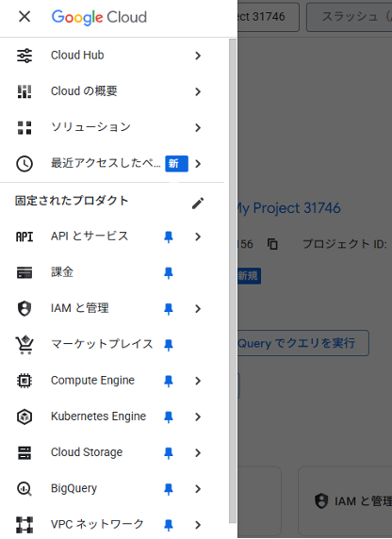
Task: Click the BigQuery magnifier icon
Action: click(24, 489)
